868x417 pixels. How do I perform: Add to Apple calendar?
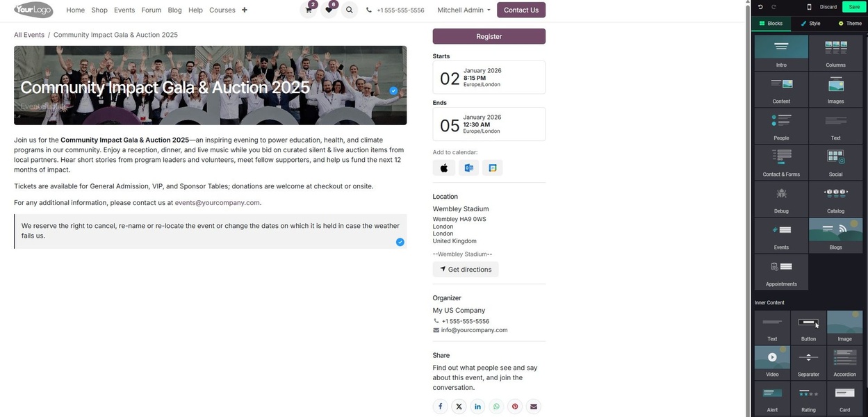click(x=444, y=167)
